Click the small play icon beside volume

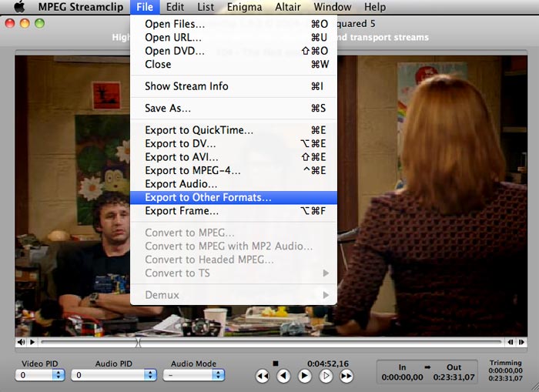coord(32,342)
